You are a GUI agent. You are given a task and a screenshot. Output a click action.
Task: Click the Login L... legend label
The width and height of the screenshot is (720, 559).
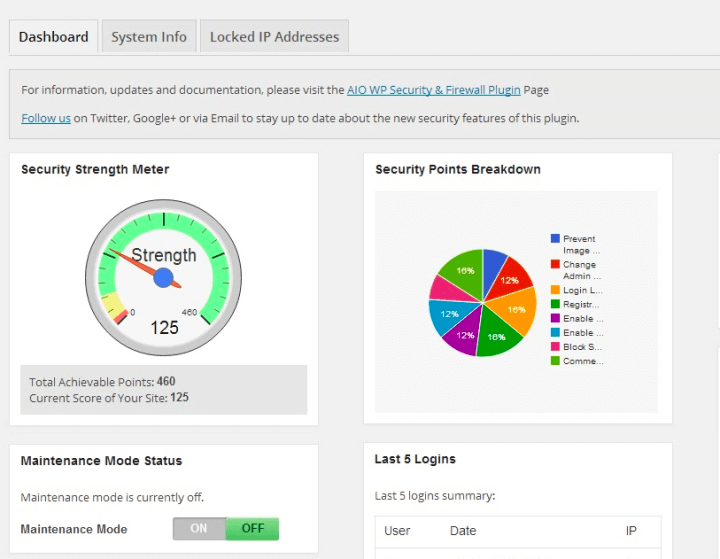pos(583,290)
